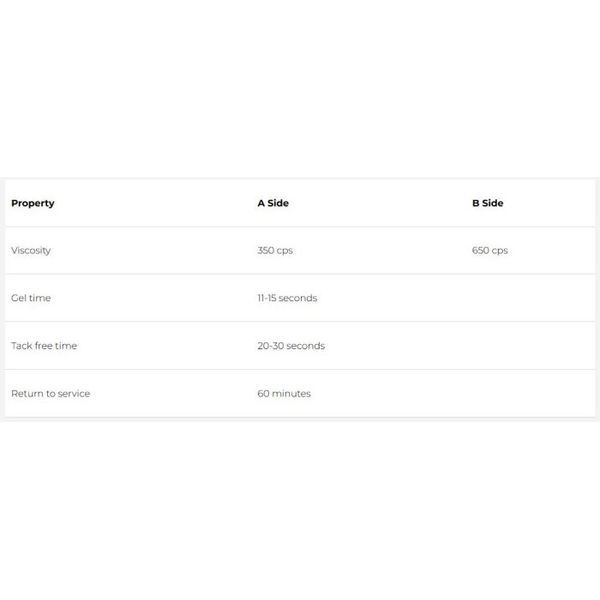Click the word "Side" in the A Side header

pos(278,203)
